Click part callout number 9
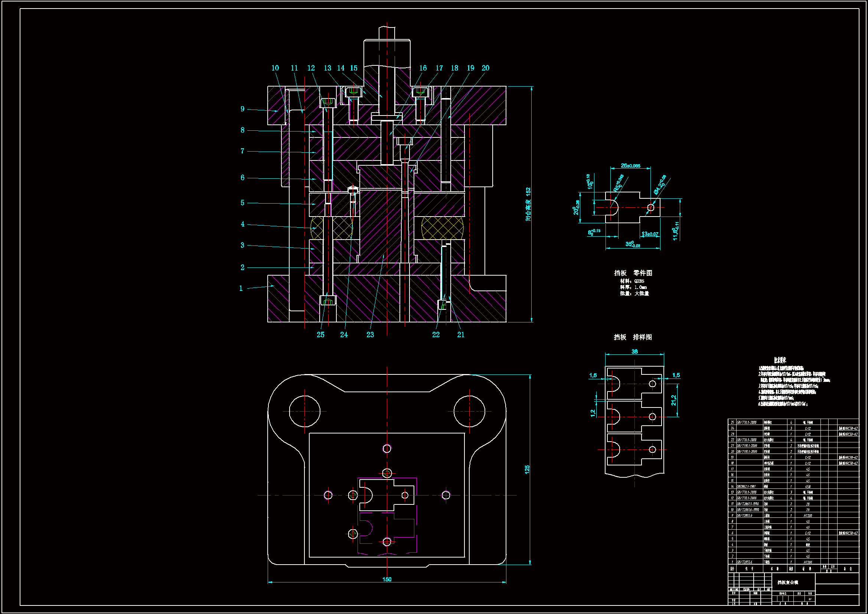Viewport: 868px width, 614px height. [x=242, y=109]
